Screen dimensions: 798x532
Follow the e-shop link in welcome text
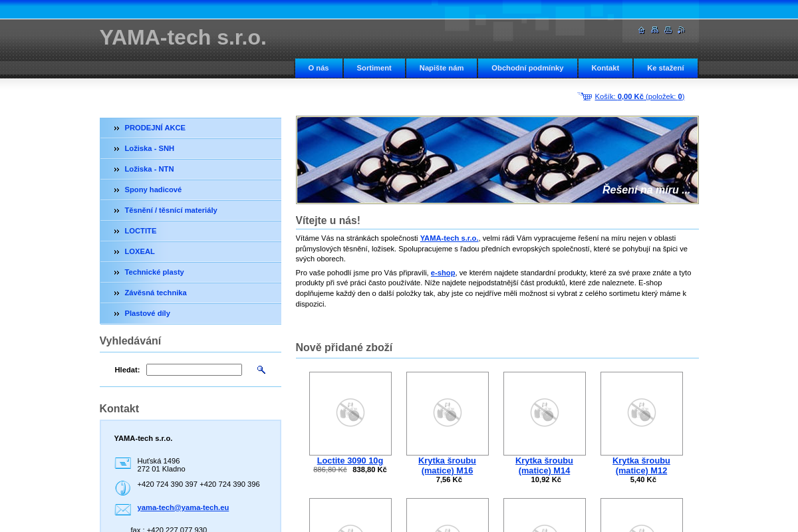(x=443, y=273)
